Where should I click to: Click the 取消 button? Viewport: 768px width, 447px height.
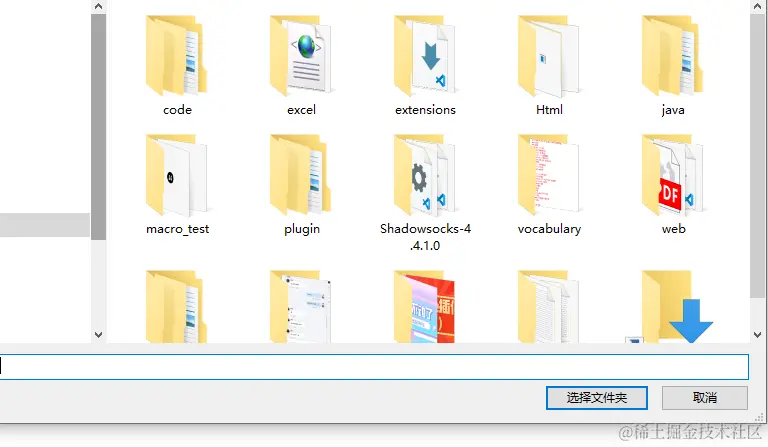click(x=705, y=398)
